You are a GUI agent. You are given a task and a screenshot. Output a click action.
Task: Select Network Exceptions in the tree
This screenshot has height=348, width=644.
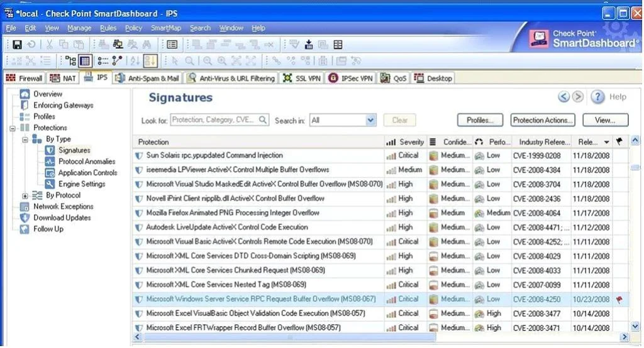(64, 207)
